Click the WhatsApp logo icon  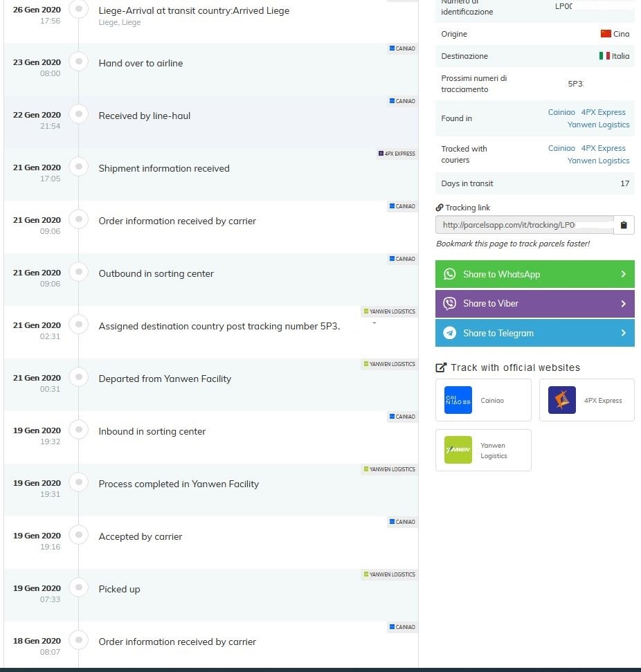[x=449, y=274]
